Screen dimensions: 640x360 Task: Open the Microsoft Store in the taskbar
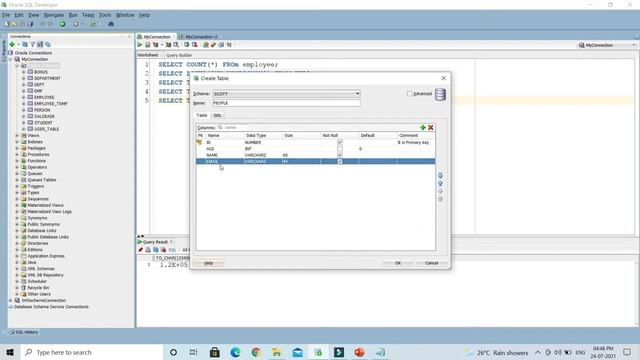tap(215, 352)
